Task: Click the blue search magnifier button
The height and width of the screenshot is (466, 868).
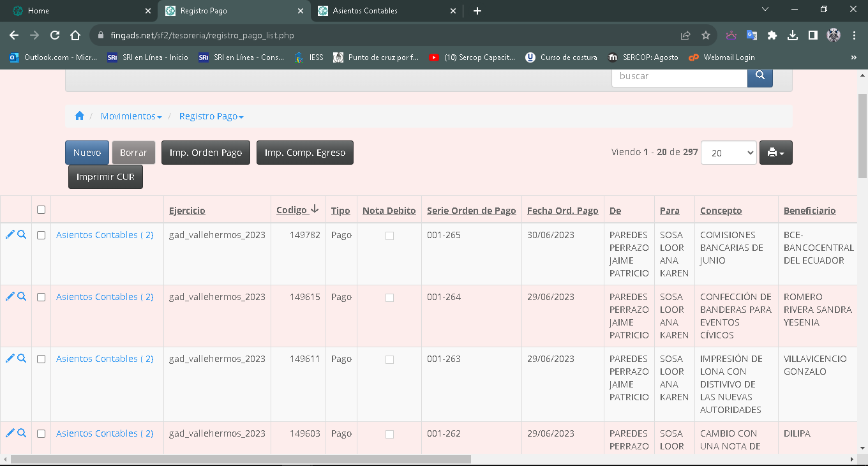Action: [759, 76]
